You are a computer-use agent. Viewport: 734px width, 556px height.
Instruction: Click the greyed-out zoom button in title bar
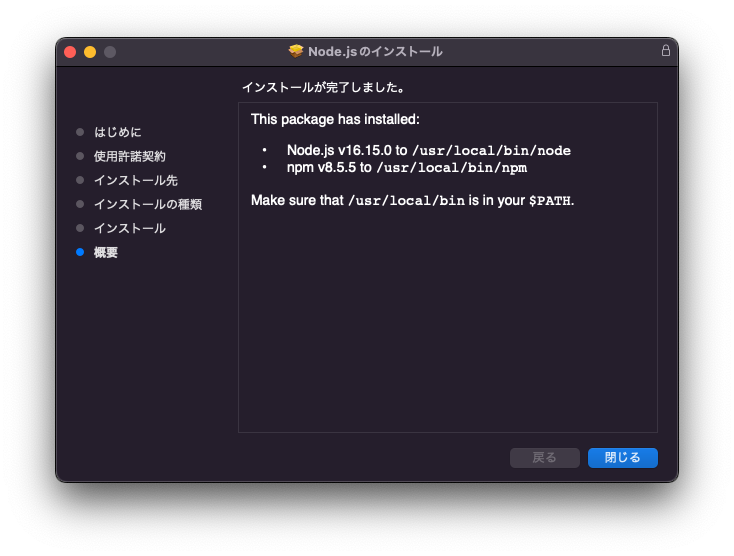coord(110,52)
